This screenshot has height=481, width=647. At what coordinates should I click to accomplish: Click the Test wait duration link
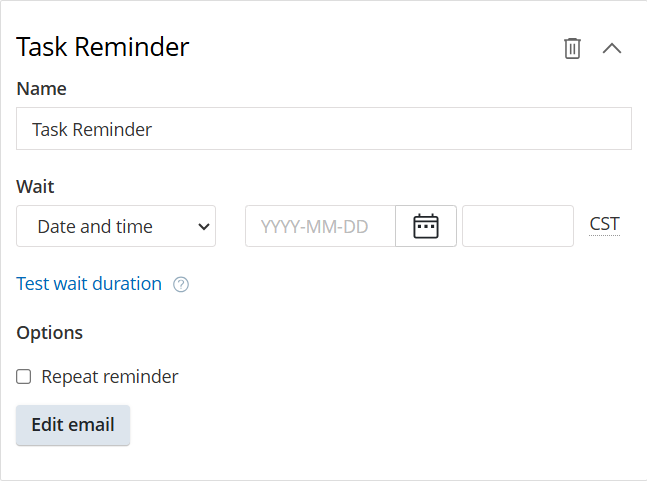tap(89, 284)
